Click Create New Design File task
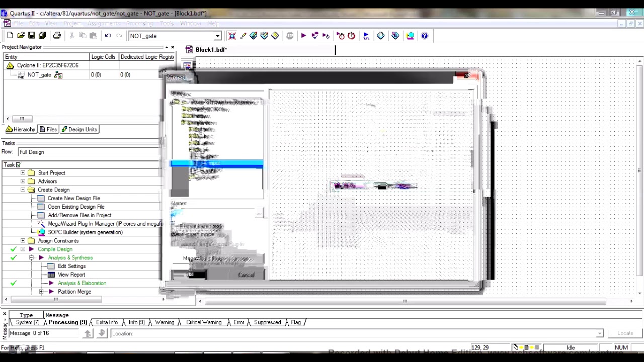The width and height of the screenshot is (644, 362). 73,198
